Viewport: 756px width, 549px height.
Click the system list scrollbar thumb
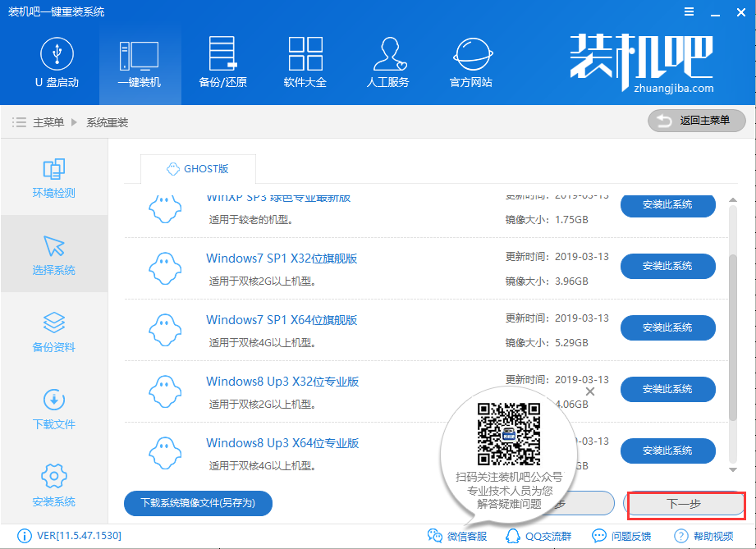coord(733,337)
